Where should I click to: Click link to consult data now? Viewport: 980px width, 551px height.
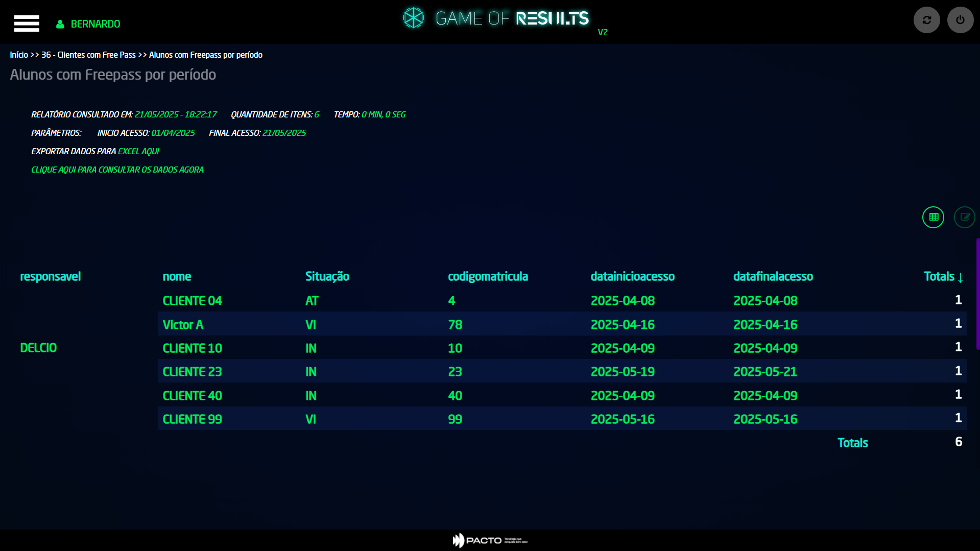(117, 170)
